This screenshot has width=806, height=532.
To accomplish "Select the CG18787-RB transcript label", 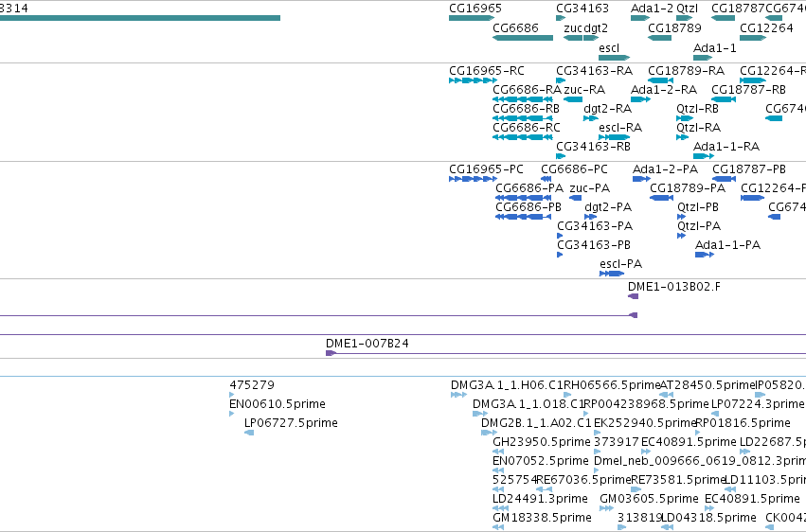I will pos(748,90).
